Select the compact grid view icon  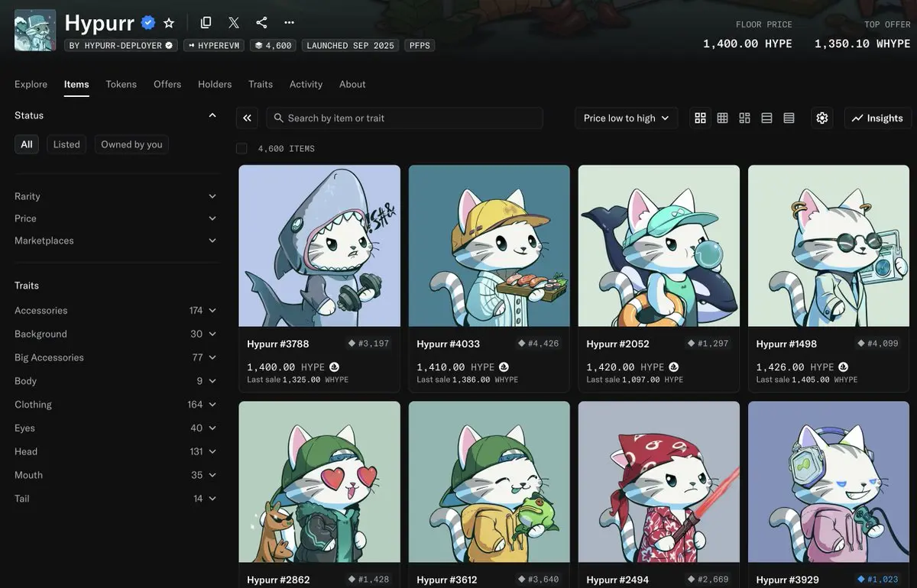click(x=722, y=118)
